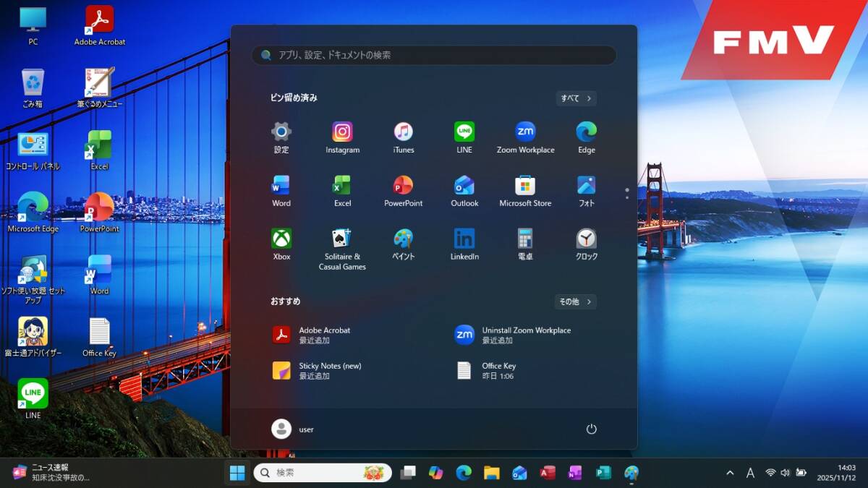Select 筆ぐるめメニュー desktop shortcut

tap(100, 88)
